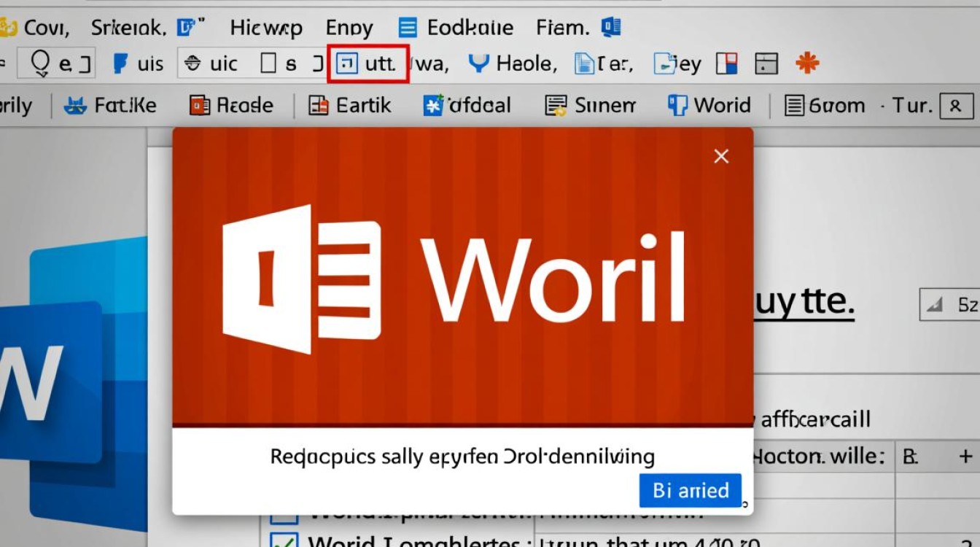Image resolution: width=980 pixels, height=547 pixels.
Task: Click the 'Hocton. wille:' table header
Action: coord(818,457)
